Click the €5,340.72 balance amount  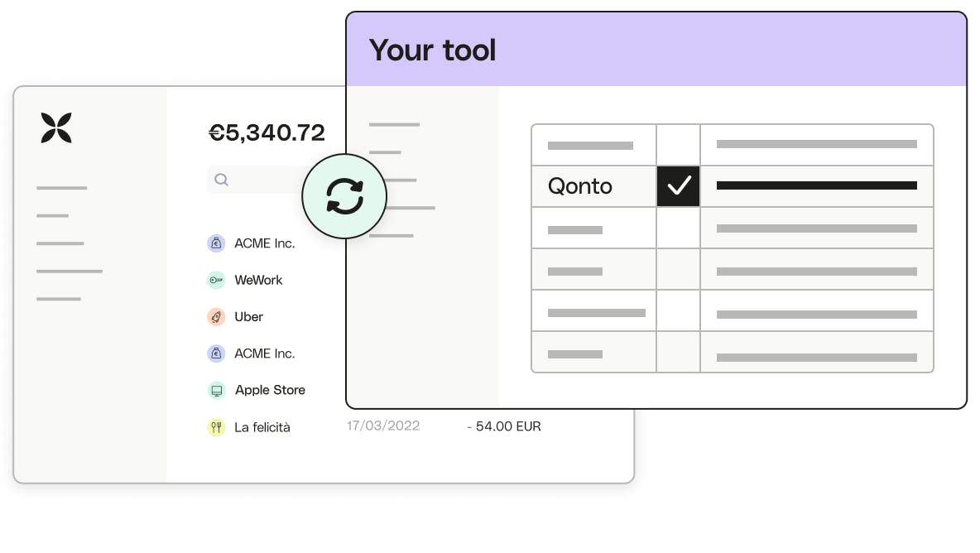pos(267,132)
